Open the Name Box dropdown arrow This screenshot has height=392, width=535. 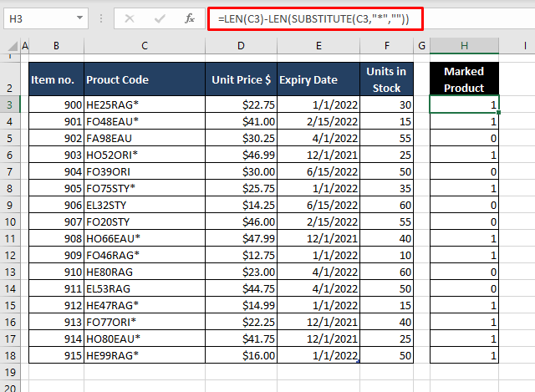[79, 18]
